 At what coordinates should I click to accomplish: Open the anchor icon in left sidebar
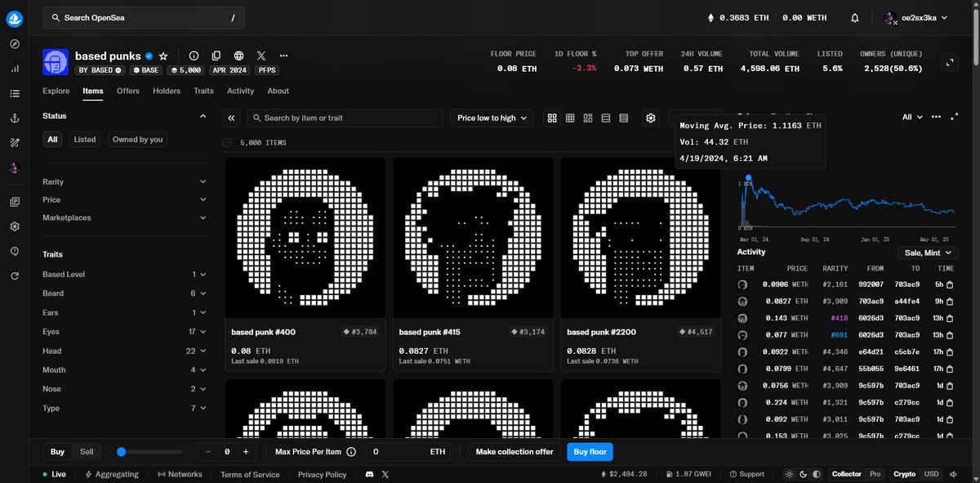coord(15,119)
